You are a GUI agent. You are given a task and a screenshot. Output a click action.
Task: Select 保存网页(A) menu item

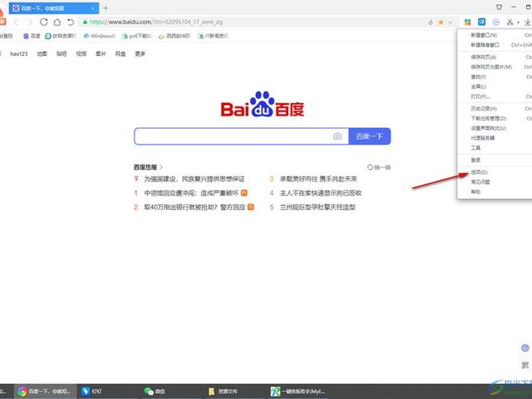click(x=495, y=57)
